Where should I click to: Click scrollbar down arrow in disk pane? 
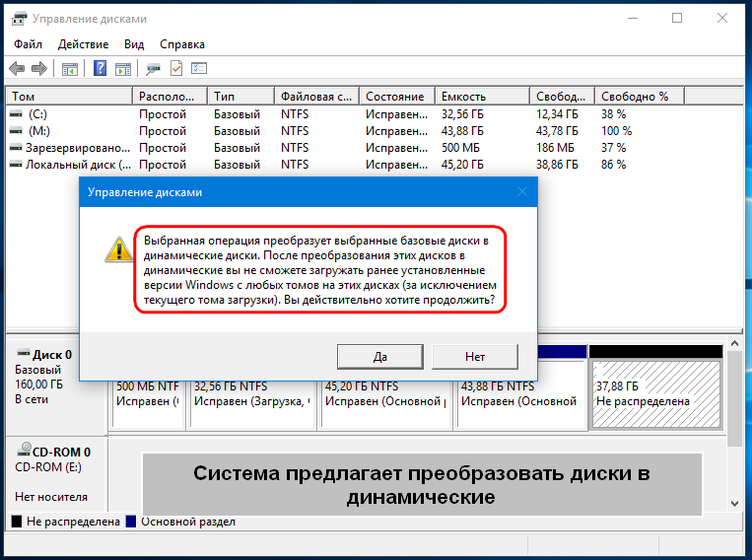734,504
